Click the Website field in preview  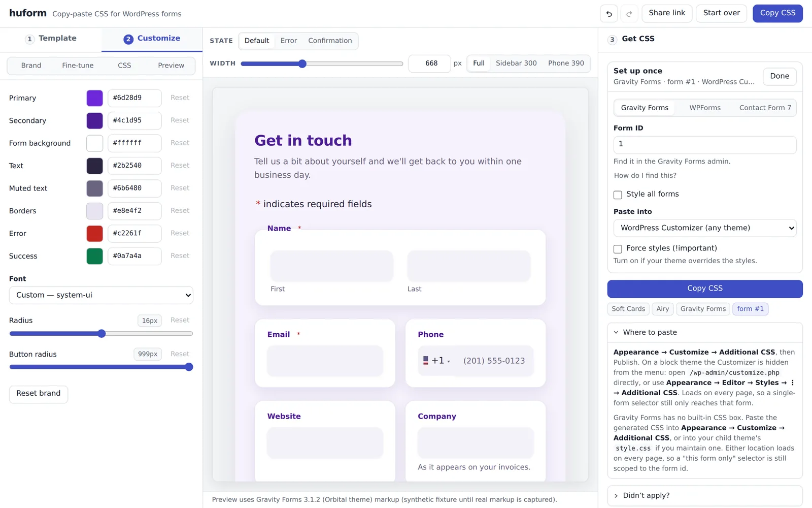(x=325, y=443)
